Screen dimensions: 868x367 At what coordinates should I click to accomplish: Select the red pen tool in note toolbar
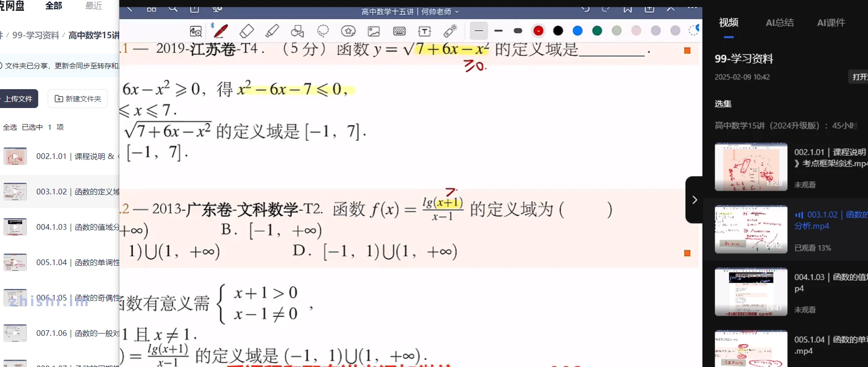pyautogui.click(x=220, y=31)
